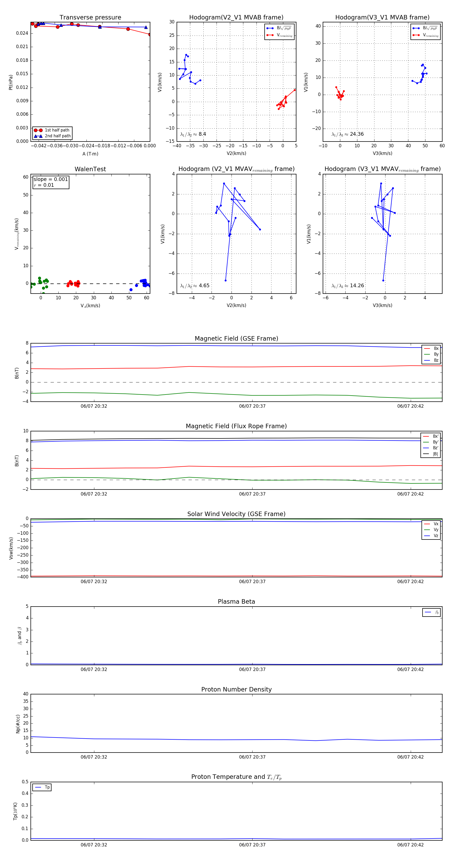Click the "Vx" legend entry in velocity plot

[431, 524]
